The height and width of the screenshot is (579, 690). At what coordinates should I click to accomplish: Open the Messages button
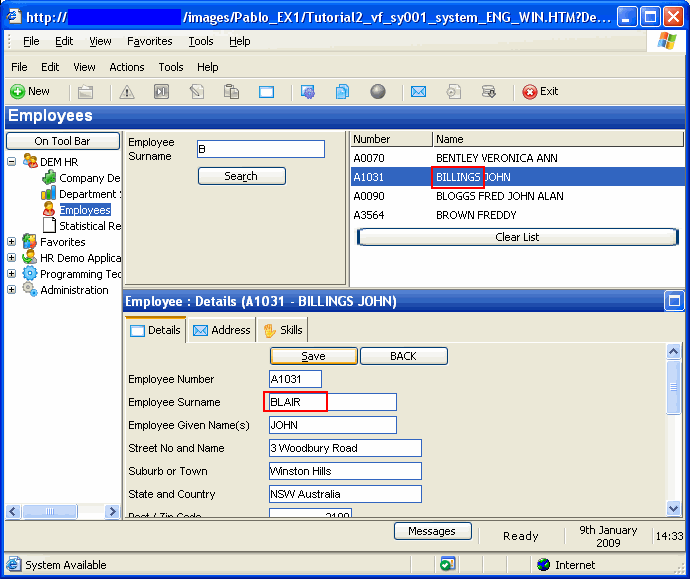pyautogui.click(x=433, y=531)
